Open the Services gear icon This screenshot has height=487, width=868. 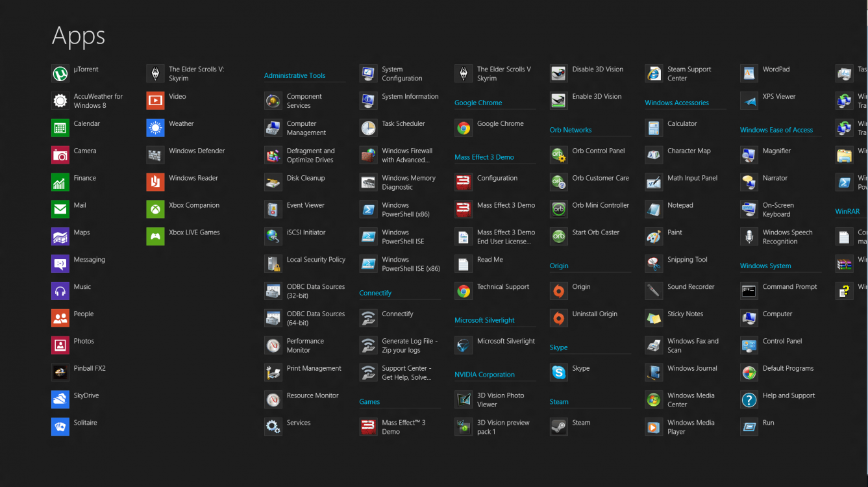(x=273, y=427)
